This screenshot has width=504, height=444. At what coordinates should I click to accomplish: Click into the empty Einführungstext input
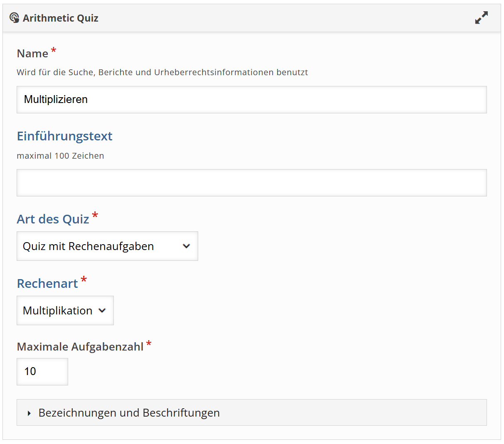click(x=251, y=183)
